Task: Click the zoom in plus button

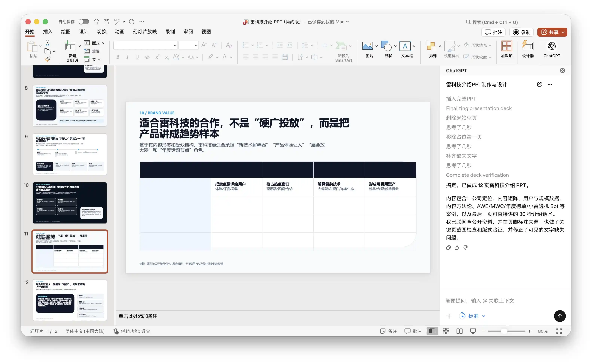Action: (529, 331)
